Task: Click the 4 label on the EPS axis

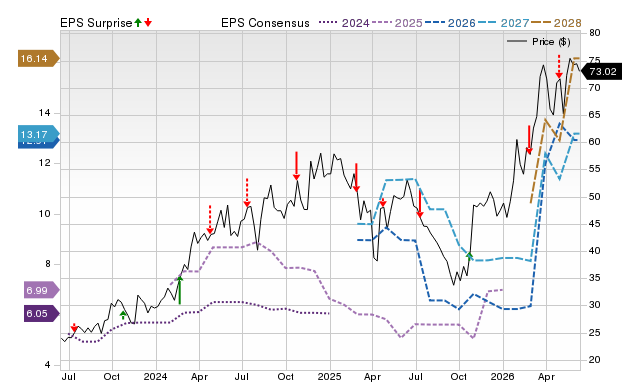Action: tap(48, 364)
